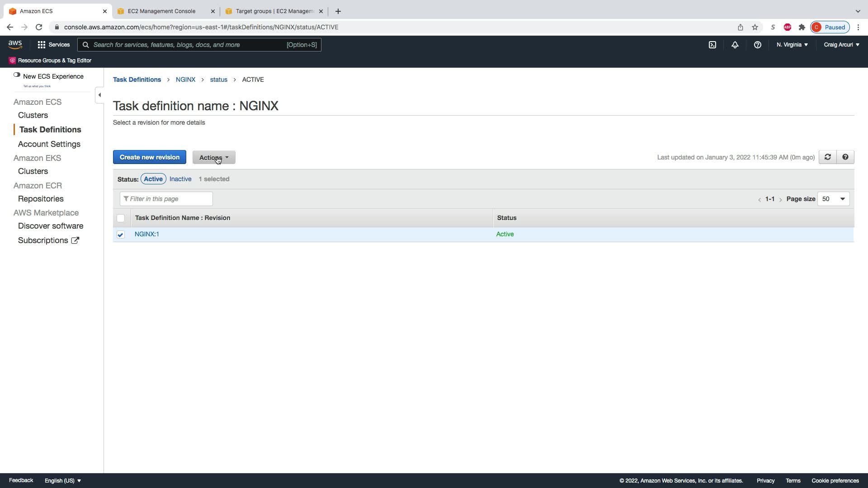Open the Services grid menu
Screen dimensions: 868x488
(53, 45)
